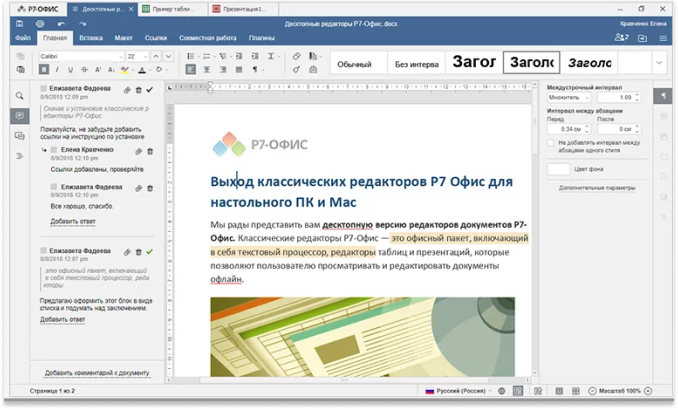Apply superscript formatting
The image size is (678, 410).
(98, 70)
